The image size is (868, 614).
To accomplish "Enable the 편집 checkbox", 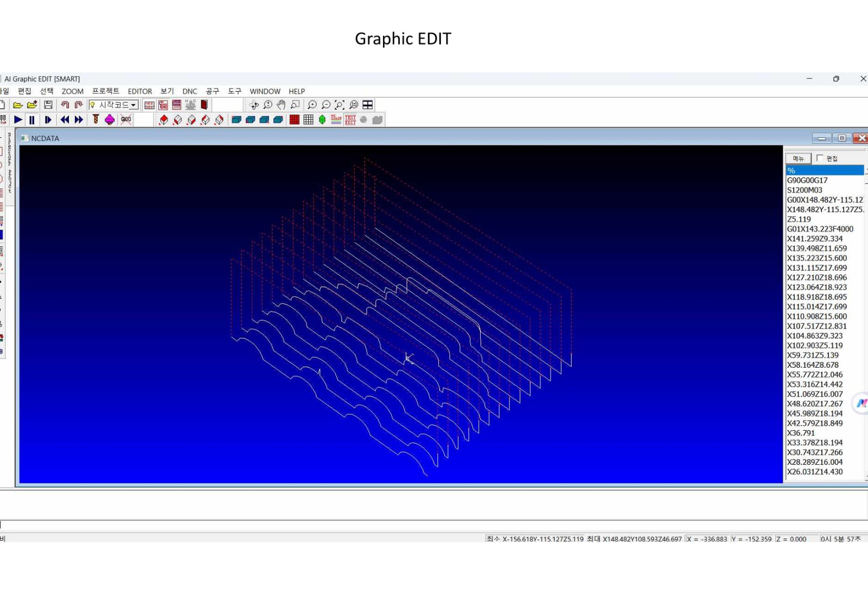I will pyautogui.click(x=820, y=158).
